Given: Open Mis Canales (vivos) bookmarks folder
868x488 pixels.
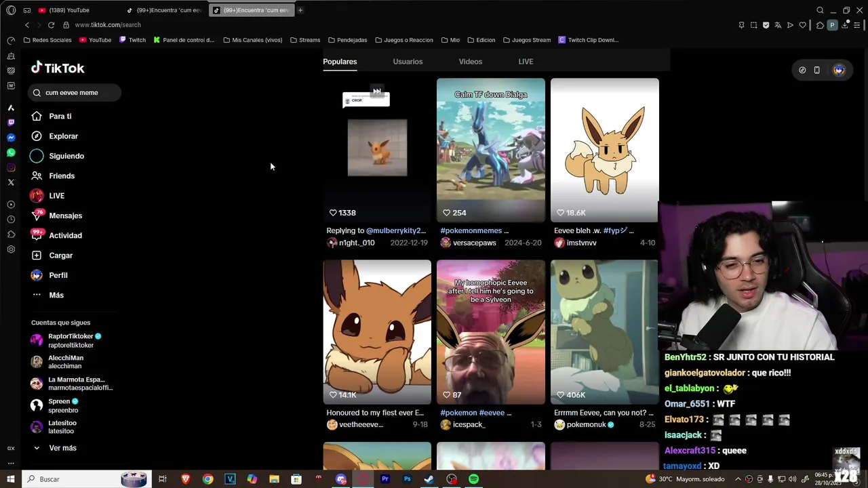Looking at the screenshot, I should (x=252, y=40).
